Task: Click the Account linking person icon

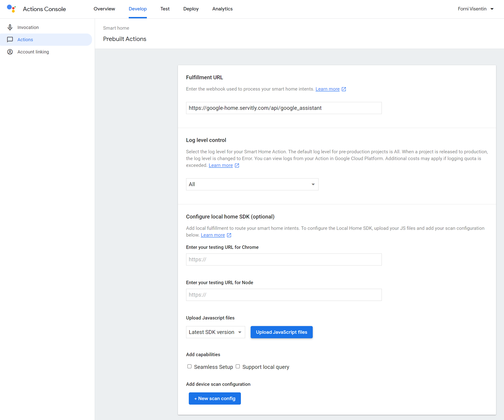Action: (10, 52)
